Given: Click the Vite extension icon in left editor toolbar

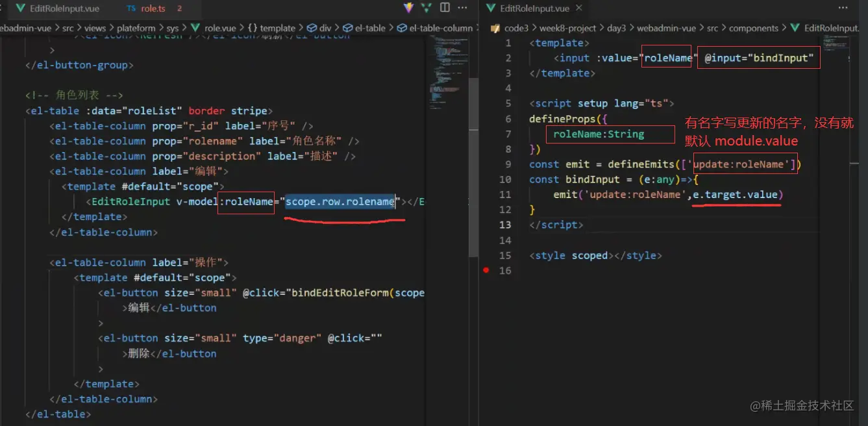Looking at the screenshot, I should tap(408, 8).
